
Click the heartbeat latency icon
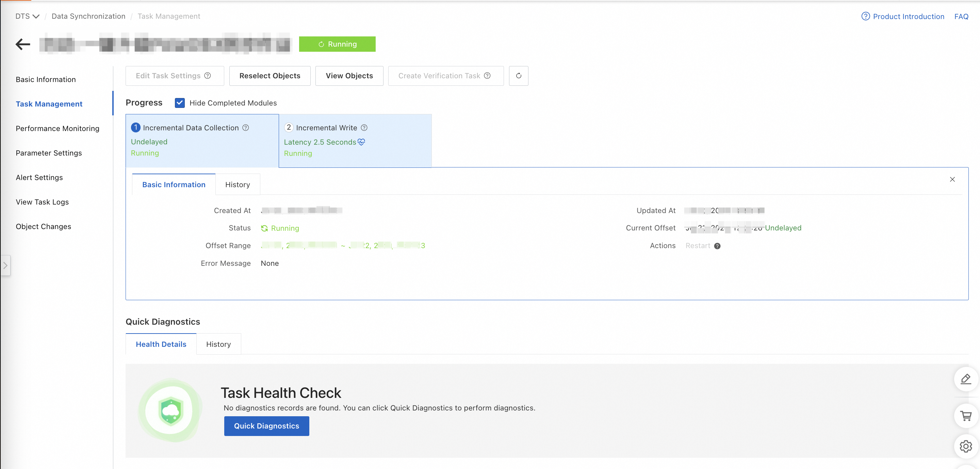point(361,142)
